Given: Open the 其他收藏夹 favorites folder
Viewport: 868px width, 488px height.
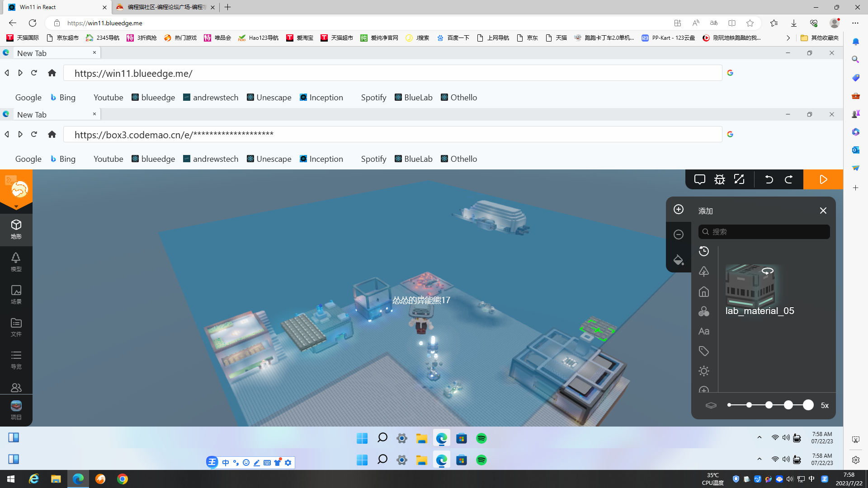Looking at the screenshot, I should pyautogui.click(x=819, y=38).
